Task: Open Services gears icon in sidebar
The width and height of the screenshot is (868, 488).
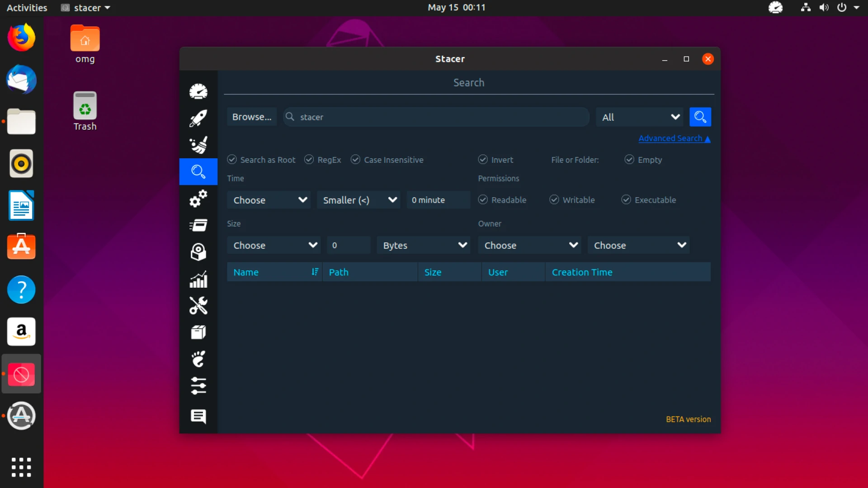Action: point(198,198)
